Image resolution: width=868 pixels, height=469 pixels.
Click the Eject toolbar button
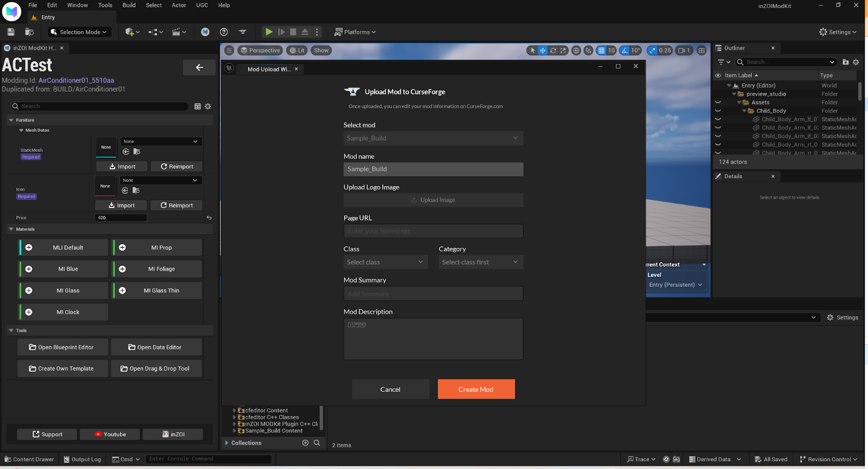(x=305, y=32)
